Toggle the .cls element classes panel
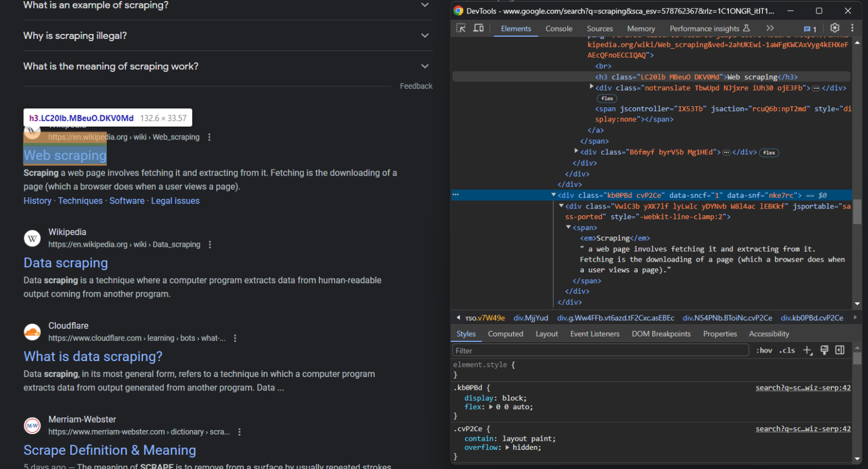Image resolution: width=868 pixels, height=469 pixels. [x=787, y=350]
